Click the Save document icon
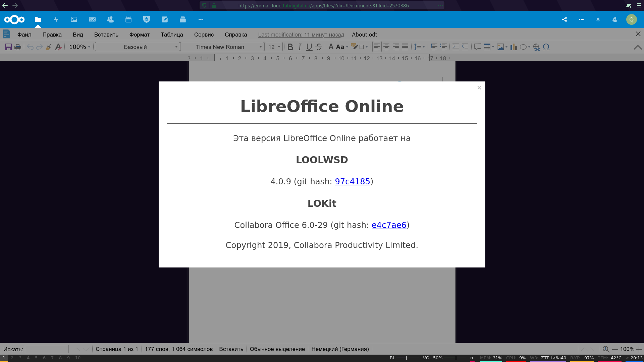This screenshot has height=362, width=644. click(8, 47)
